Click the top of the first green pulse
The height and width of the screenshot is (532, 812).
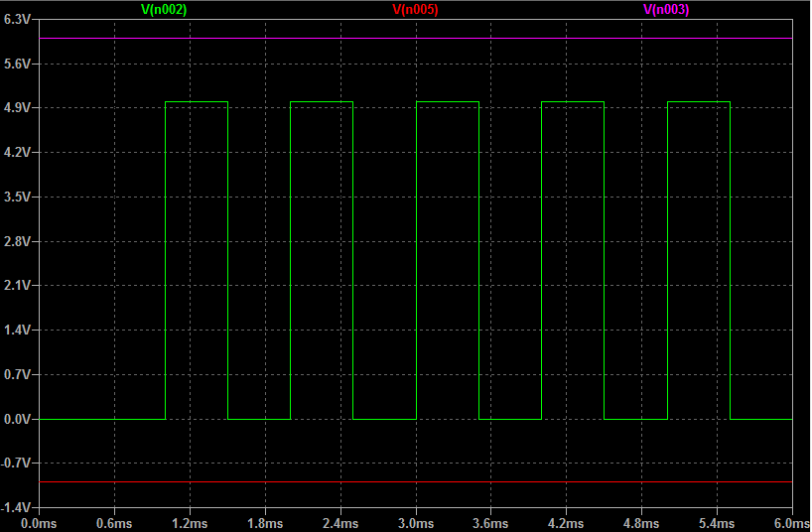(197, 101)
